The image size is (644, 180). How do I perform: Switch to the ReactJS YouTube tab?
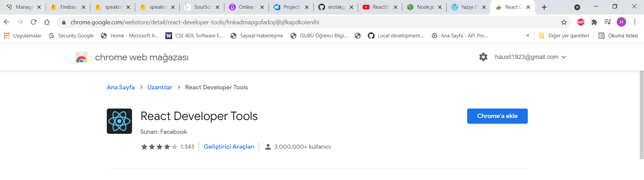[x=380, y=7]
